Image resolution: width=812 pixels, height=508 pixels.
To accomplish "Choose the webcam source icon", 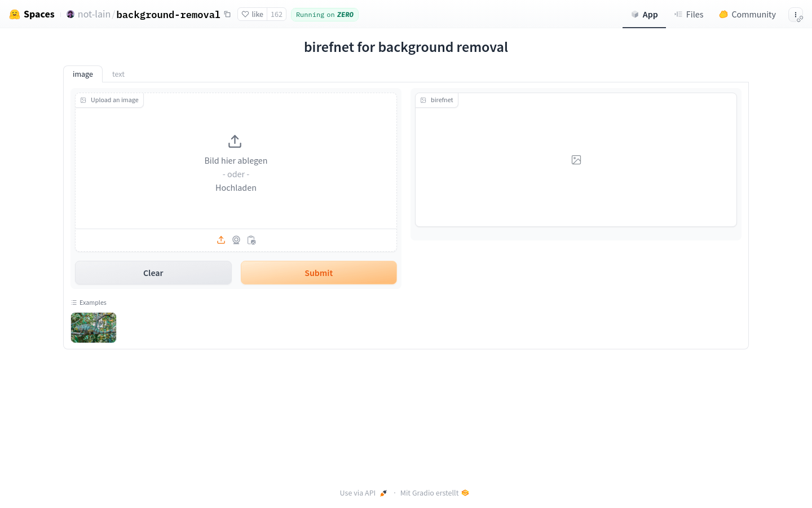I will [236, 240].
